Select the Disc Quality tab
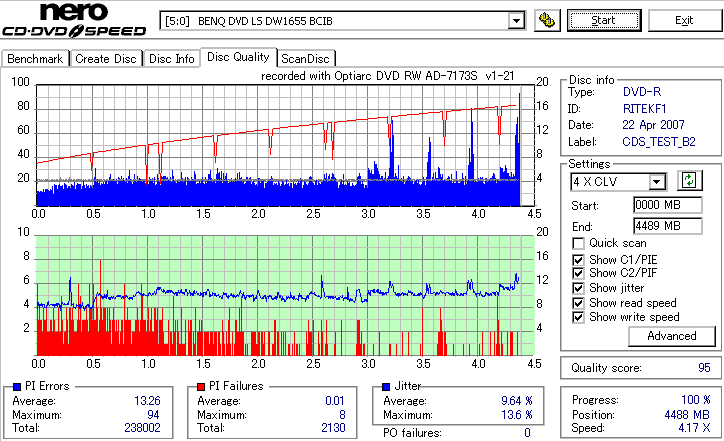Screen dimensions: 724x441 tap(238, 57)
